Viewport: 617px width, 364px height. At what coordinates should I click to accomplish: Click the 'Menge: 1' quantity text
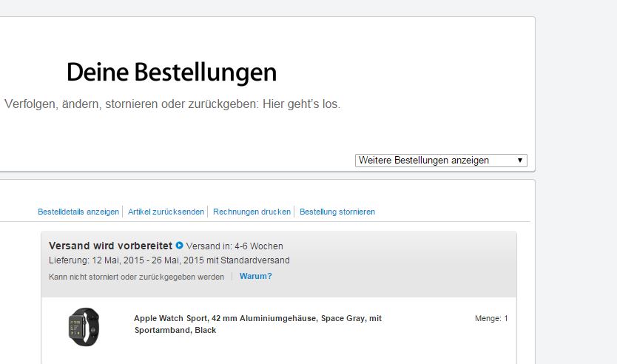pos(491,318)
